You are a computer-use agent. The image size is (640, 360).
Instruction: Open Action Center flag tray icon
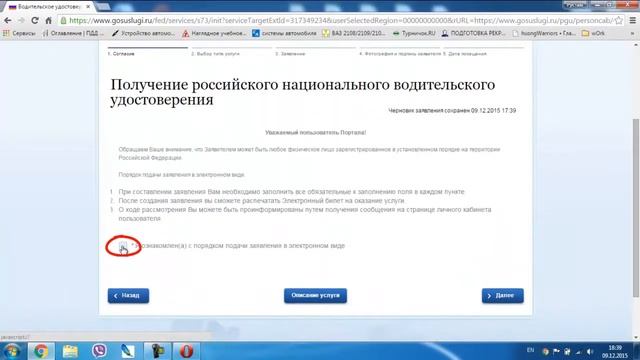coord(556,351)
